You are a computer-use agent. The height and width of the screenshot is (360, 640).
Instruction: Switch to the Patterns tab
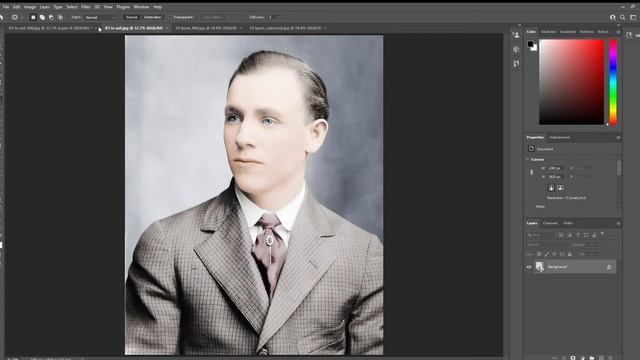(x=587, y=32)
